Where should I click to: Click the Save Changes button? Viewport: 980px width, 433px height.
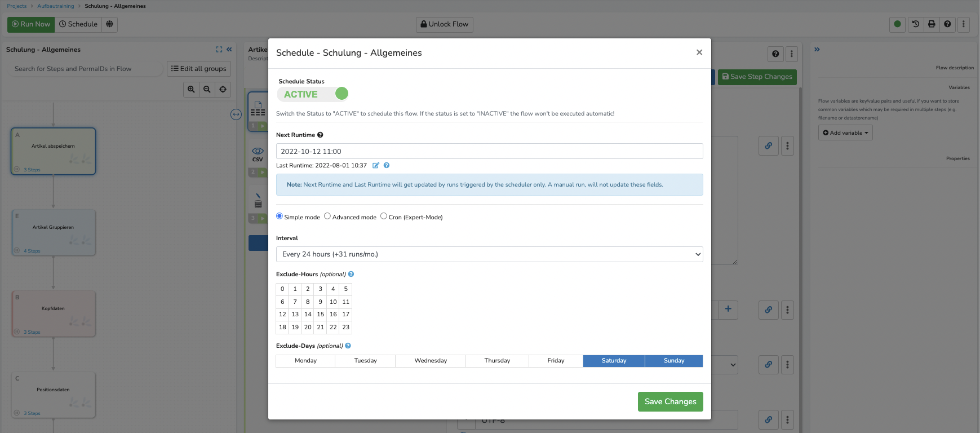click(670, 401)
